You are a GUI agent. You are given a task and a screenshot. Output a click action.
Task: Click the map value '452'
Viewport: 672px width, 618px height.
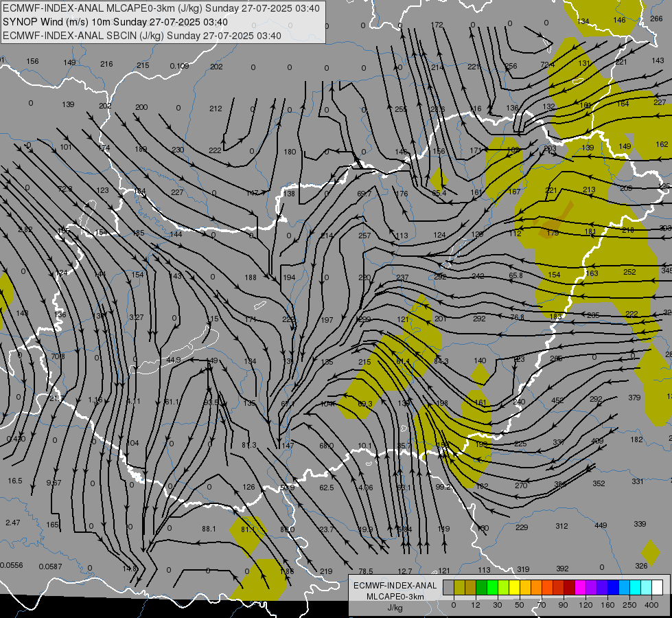click(557, 400)
